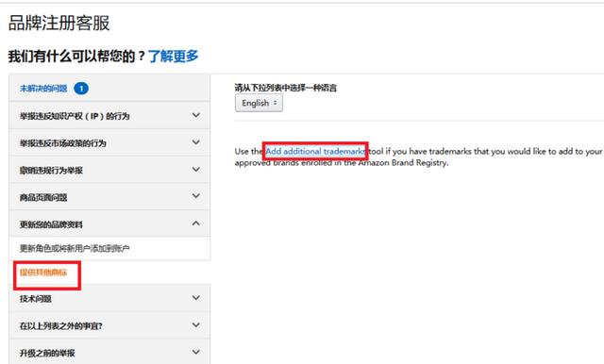Open the English language dropdown
604x364 pixels.
click(x=259, y=103)
